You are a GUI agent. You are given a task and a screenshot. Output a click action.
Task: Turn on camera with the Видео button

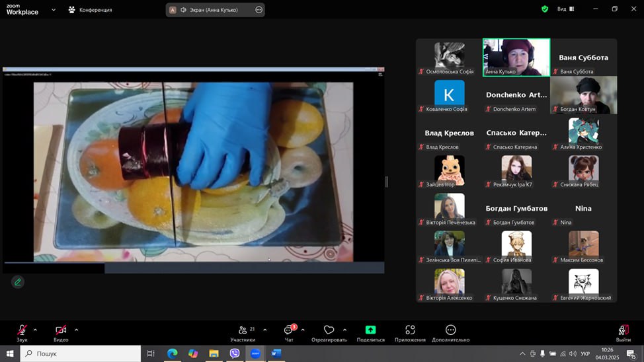61,331
